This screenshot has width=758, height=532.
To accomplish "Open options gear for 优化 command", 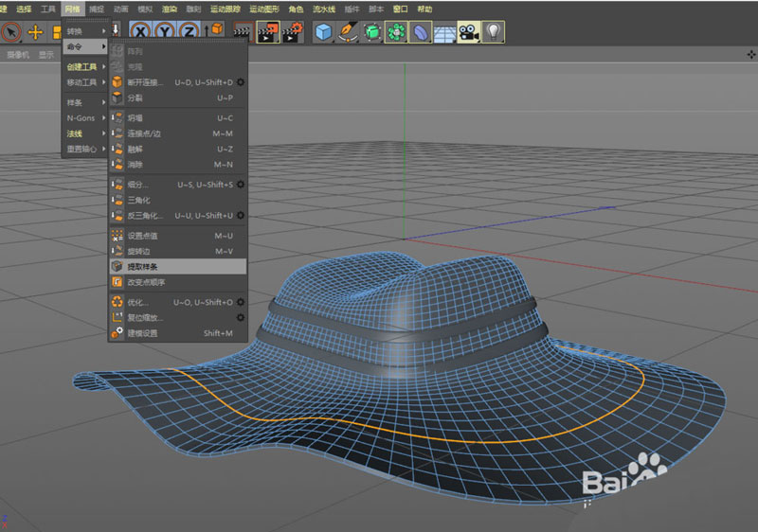I will click(241, 302).
